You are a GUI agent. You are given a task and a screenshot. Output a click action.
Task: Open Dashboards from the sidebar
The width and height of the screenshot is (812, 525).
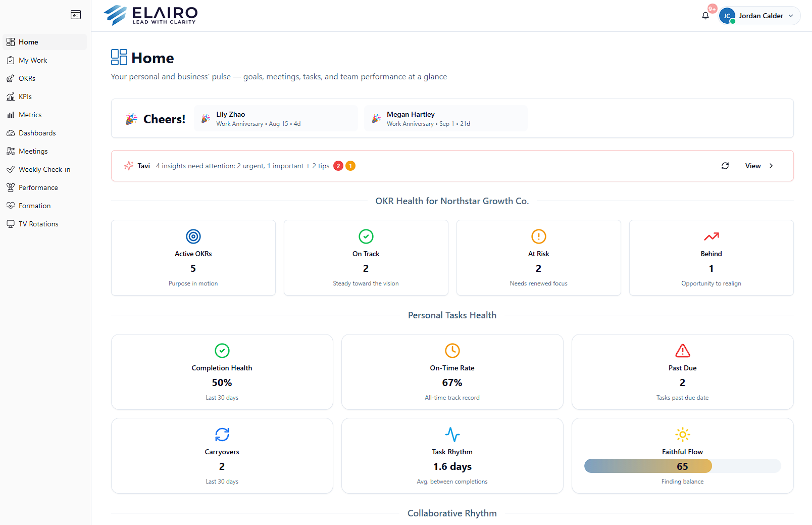tap(45, 133)
